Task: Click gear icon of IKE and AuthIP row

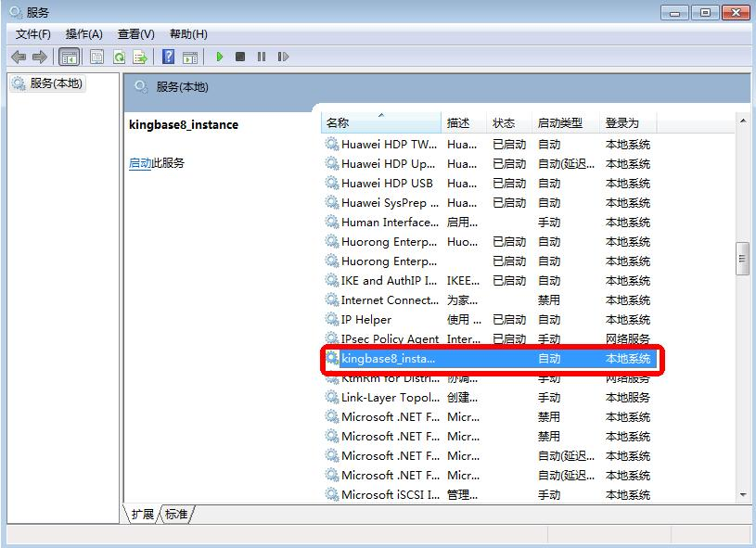Action: [332, 280]
